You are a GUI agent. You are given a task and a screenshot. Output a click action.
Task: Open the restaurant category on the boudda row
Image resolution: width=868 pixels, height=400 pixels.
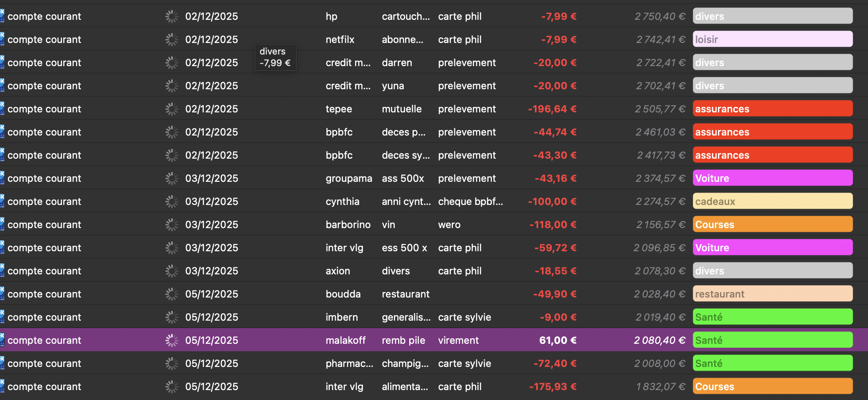[x=772, y=294]
